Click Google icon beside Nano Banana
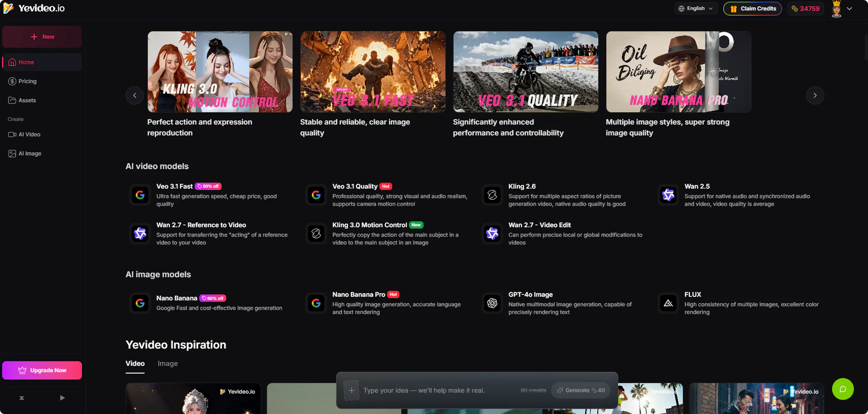This screenshot has width=868, height=414. click(140, 303)
